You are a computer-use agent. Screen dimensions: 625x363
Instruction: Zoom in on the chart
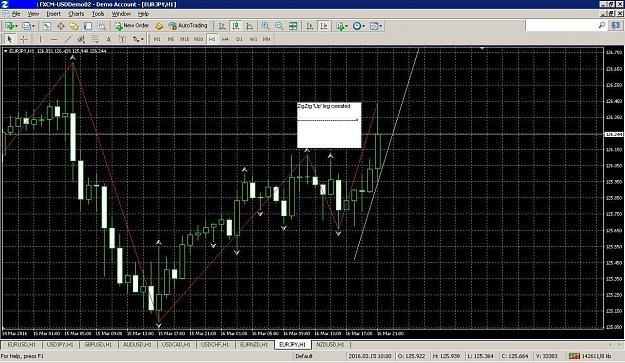coord(265,26)
